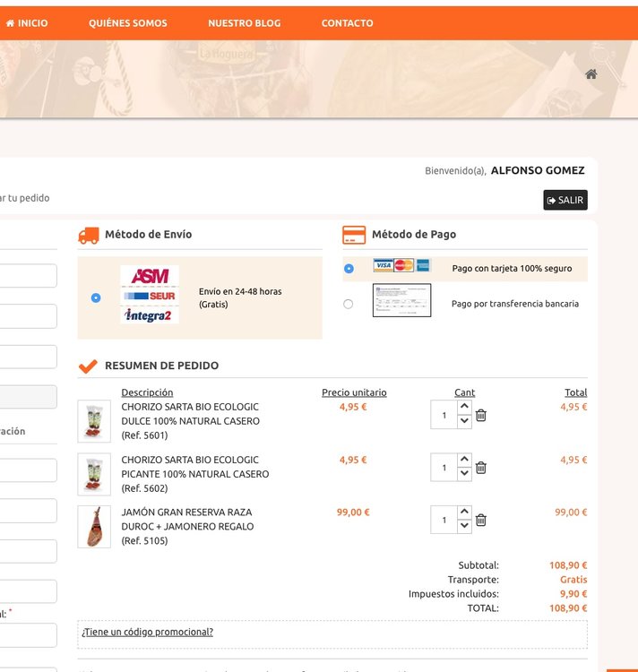This screenshot has width=638, height=672.
Task: Click the Transporte value Gratis
Action: click(x=573, y=580)
